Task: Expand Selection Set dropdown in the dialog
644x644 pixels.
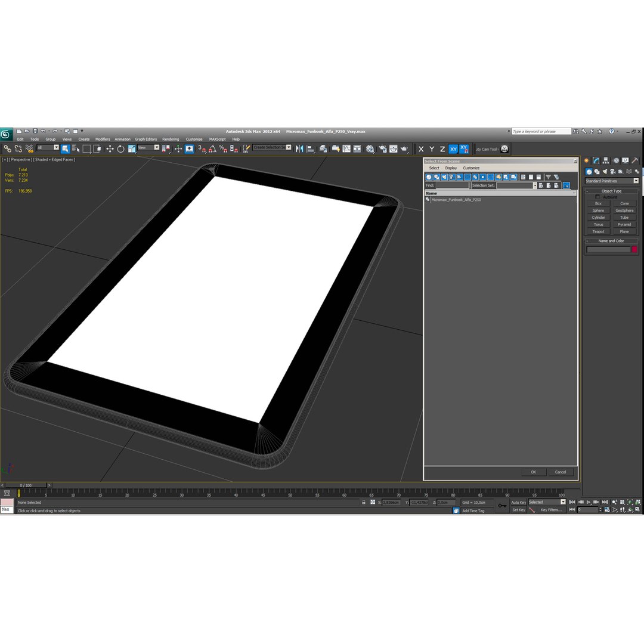Action: 535,185
